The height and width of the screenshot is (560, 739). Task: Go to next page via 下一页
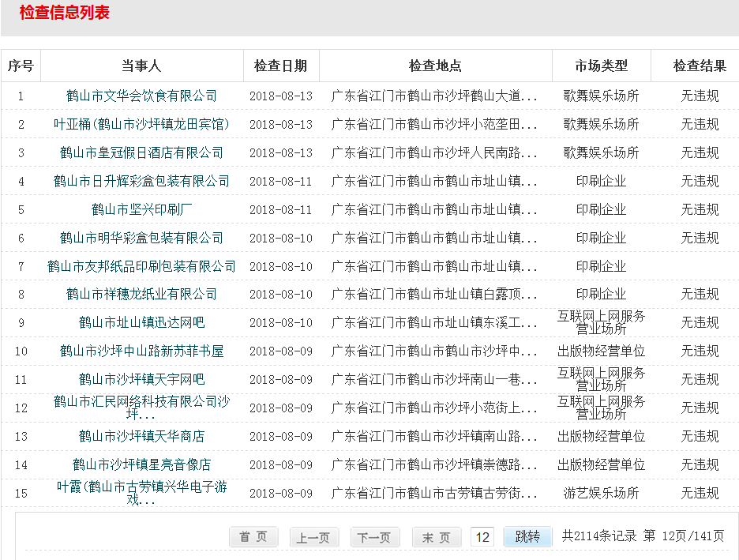click(375, 537)
